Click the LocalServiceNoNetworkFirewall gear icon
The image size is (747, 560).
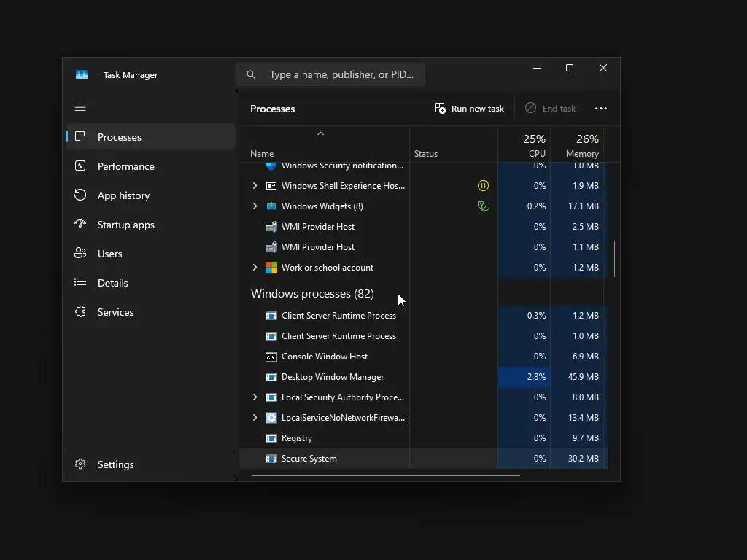tap(271, 418)
